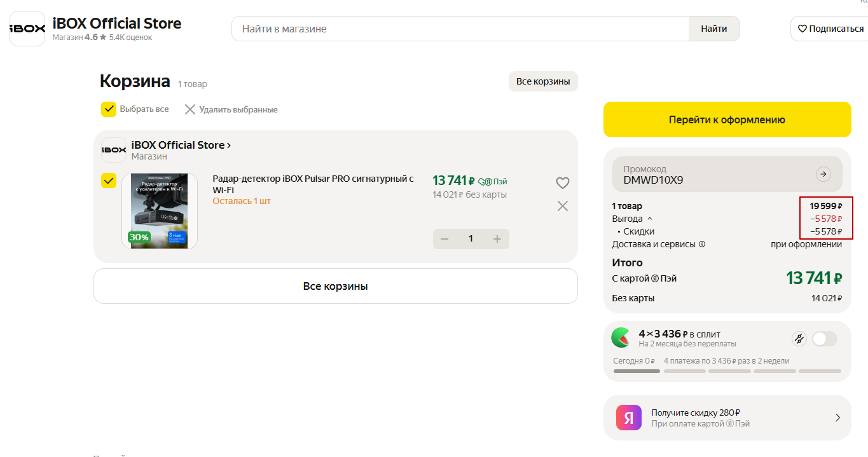
Task: Click the iBOX store logo in header
Action: click(x=27, y=29)
